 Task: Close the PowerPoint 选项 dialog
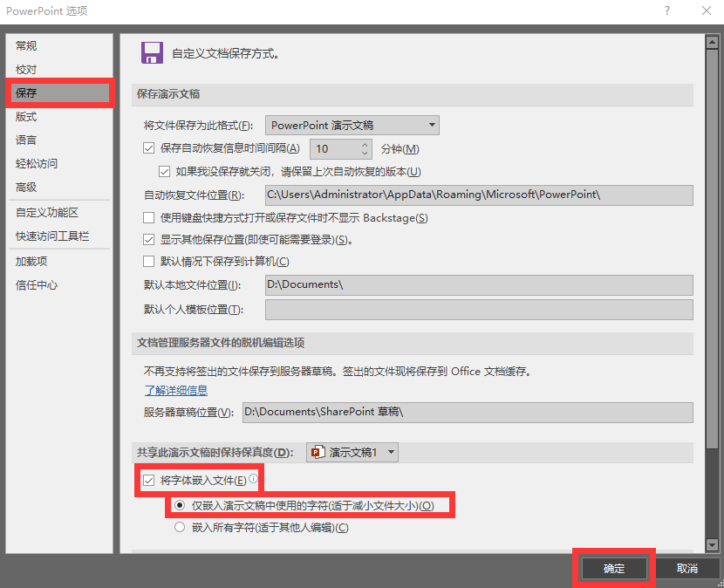coord(706,10)
